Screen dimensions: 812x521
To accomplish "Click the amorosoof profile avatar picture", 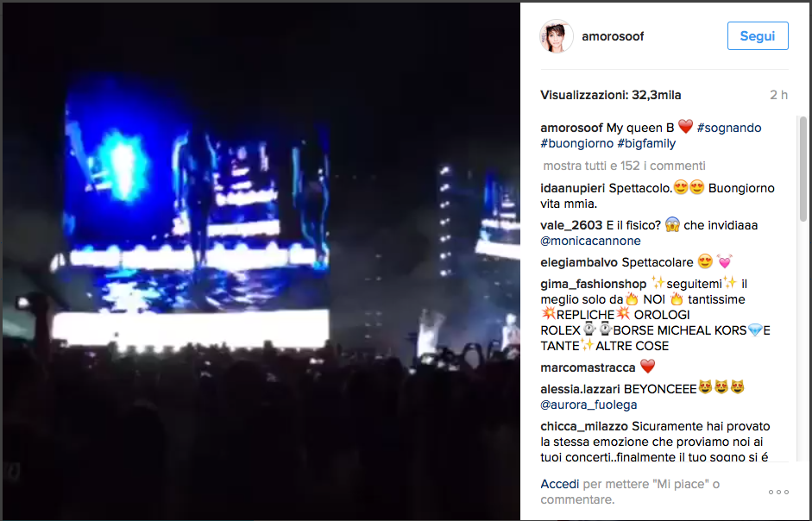I will pos(557,36).
